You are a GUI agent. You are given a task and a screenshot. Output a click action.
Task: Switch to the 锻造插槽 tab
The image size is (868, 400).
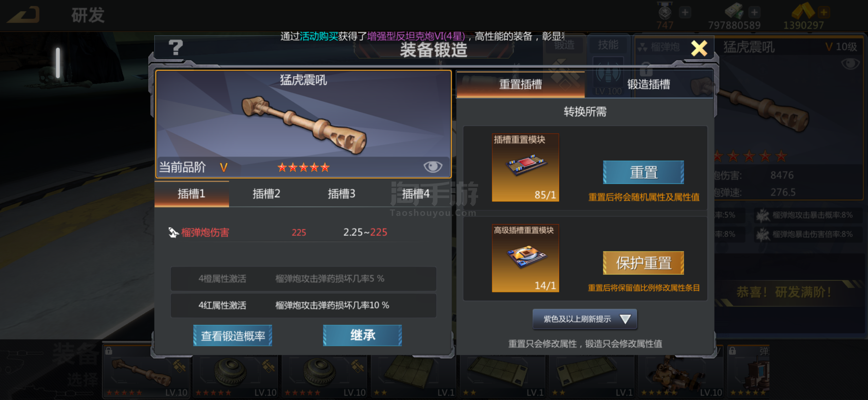pyautogui.click(x=649, y=84)
